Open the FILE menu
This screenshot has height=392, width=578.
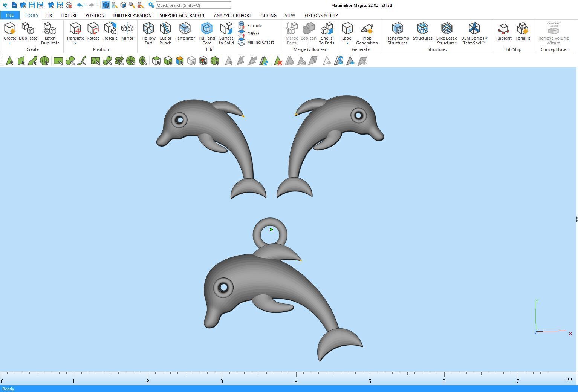coord(10,15)
